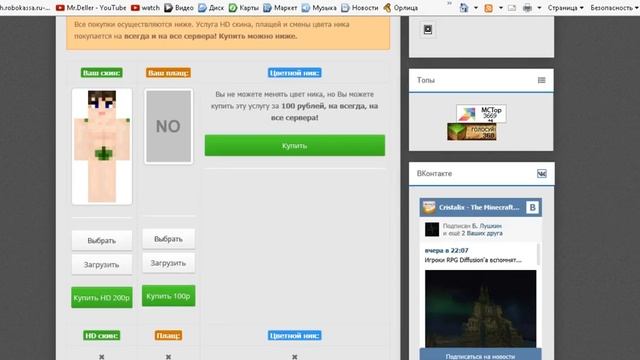
Task: Click the MCTop 3669 rating banner
Action: click(x=481, y=114)
